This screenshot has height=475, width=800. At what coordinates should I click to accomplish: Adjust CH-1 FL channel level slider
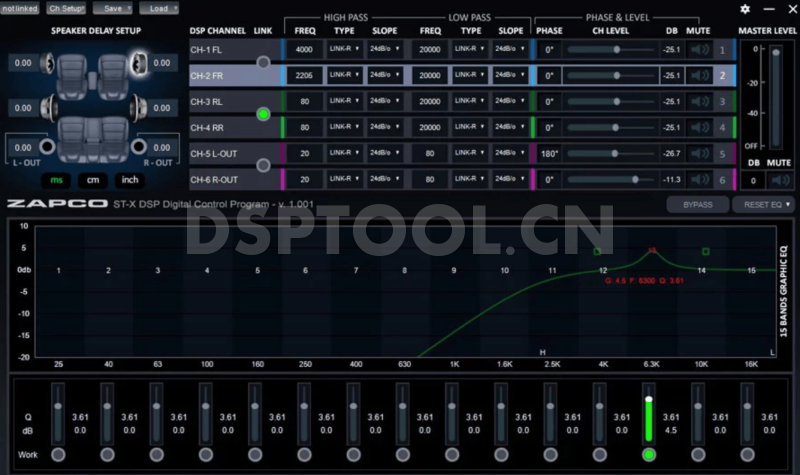pyautogui.click(x=611, y=49)
